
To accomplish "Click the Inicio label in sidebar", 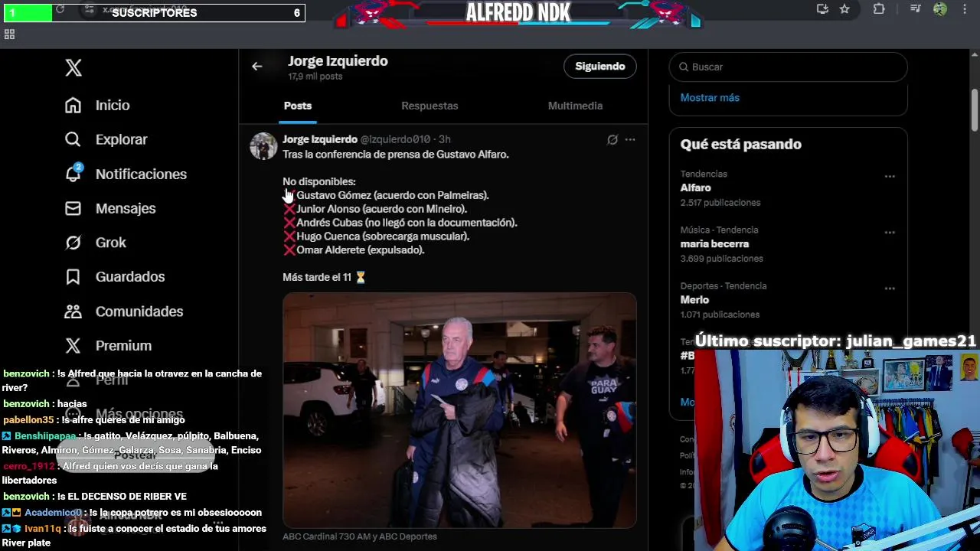I will 113,106.
